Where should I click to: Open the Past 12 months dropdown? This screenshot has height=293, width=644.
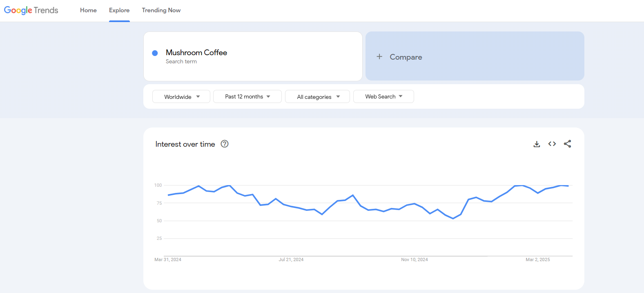point(247,96)
